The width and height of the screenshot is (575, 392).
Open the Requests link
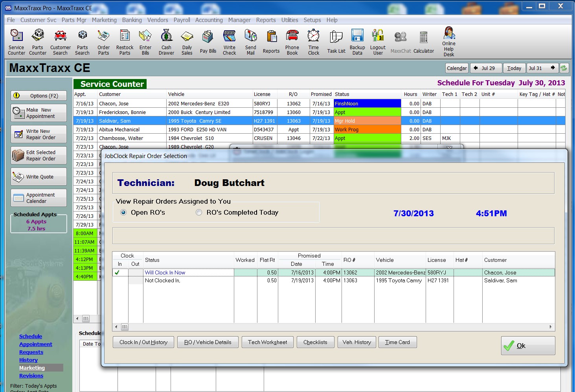pos(31,352)
